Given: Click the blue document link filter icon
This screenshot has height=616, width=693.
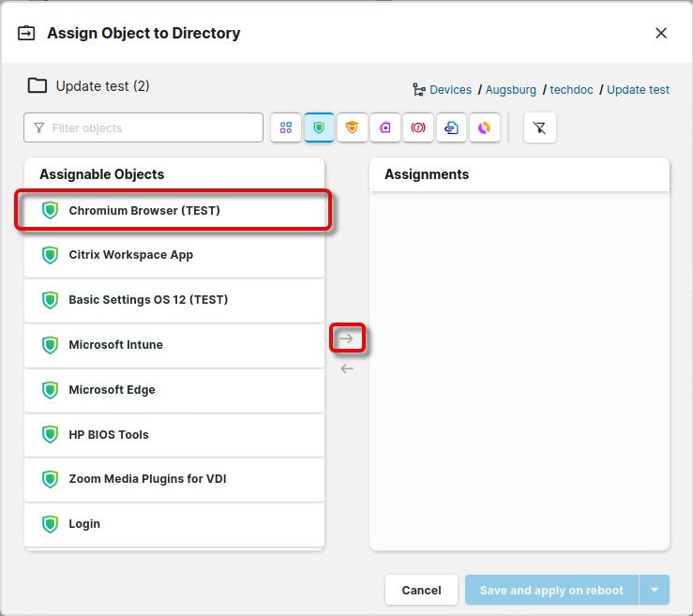Looking at the screenshot, I should point(451,128).
